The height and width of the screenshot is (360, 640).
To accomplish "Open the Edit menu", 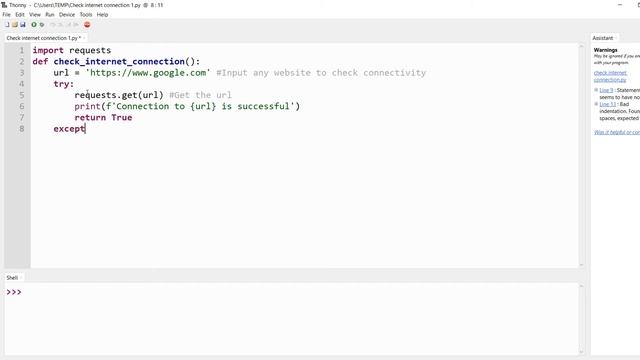I will (x=20, y=14).
